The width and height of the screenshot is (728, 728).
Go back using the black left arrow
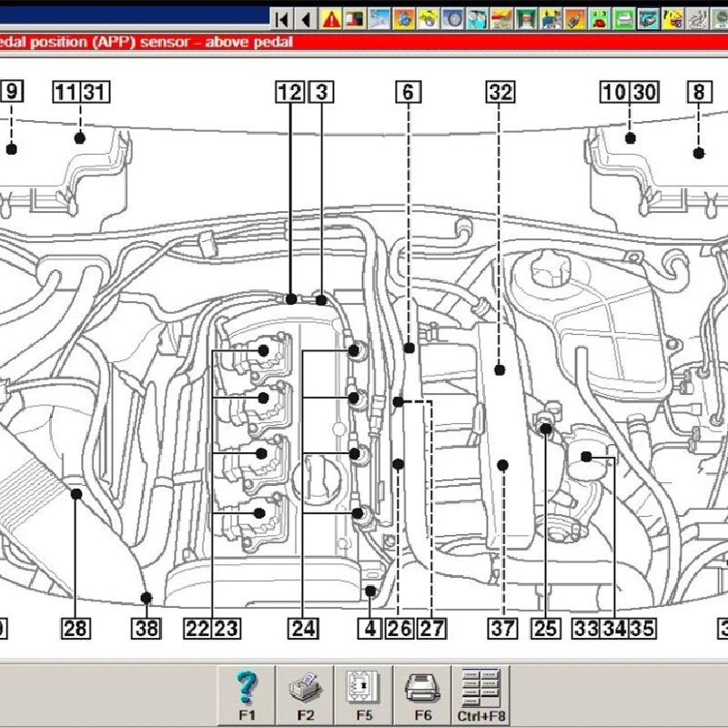pyautogui.click(x=306, y=19)
